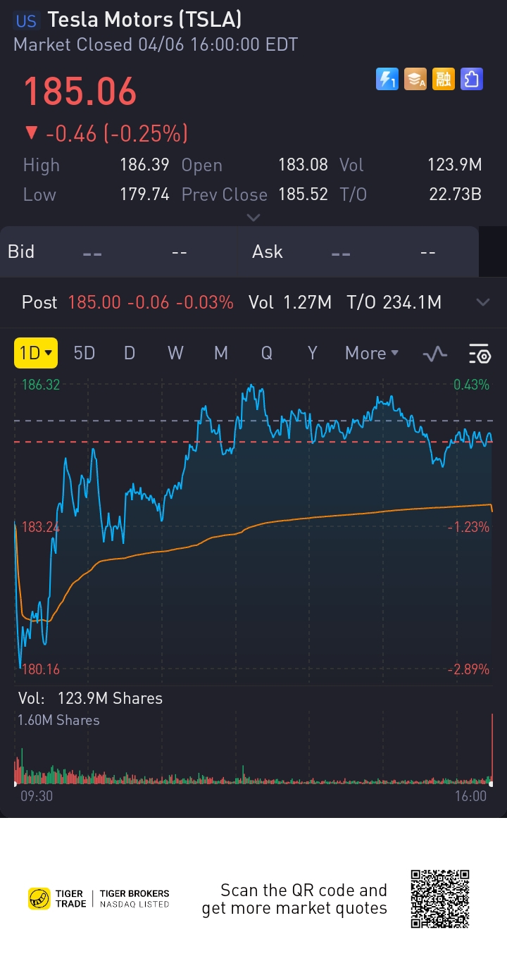Image resolution: width=507 pixels, height=980 pixels.
Task: Tap the purple puzzle piece badge icon
Action: pos(471,79)
